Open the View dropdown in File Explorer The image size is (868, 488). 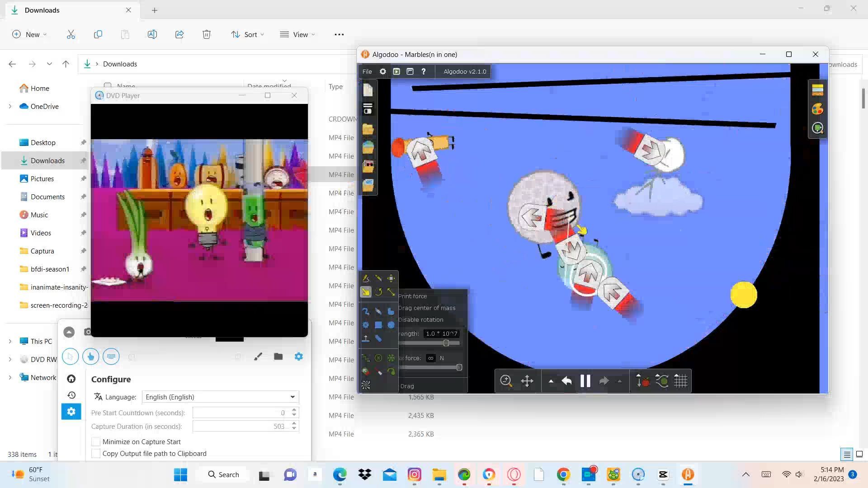pos(297,34)
